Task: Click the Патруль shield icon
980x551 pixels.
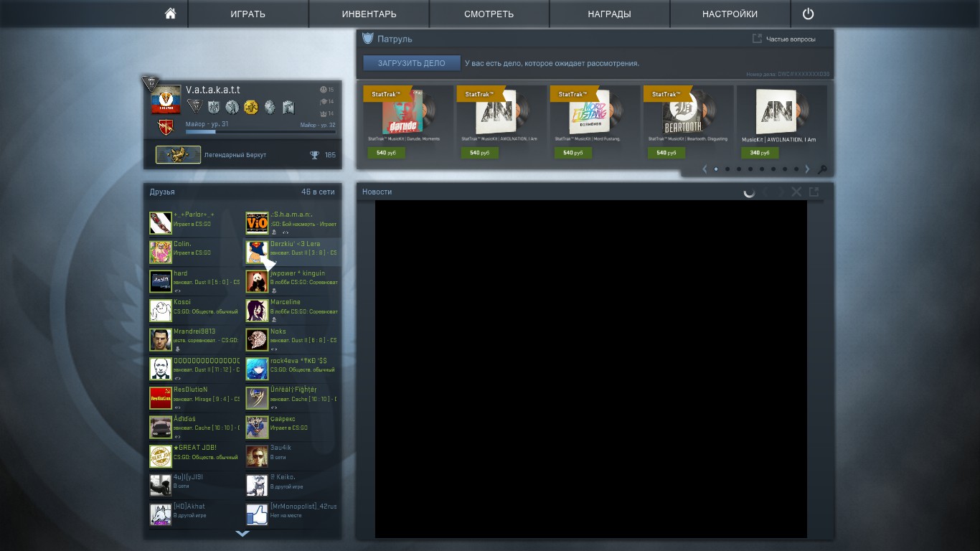Action: tap(368, 38)
